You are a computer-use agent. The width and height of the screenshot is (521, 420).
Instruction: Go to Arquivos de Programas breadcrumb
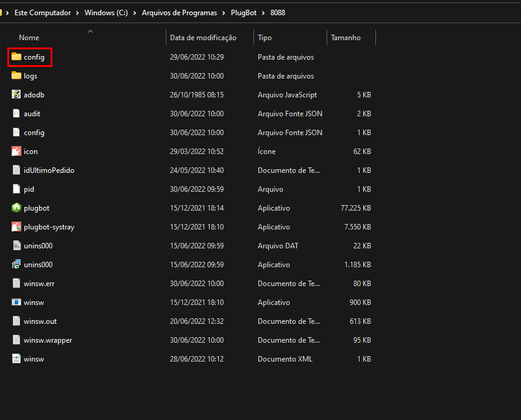pos(179,13)
